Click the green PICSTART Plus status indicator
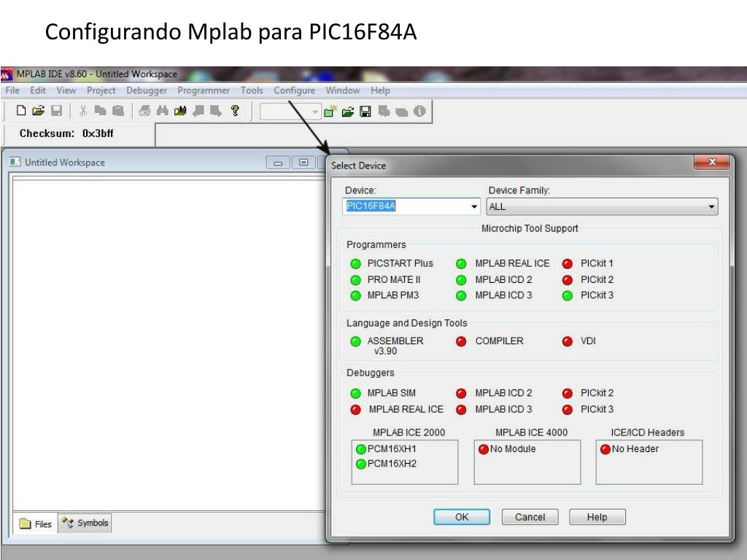747x560 pixels. pyautogui.click(x=355, y=264)
